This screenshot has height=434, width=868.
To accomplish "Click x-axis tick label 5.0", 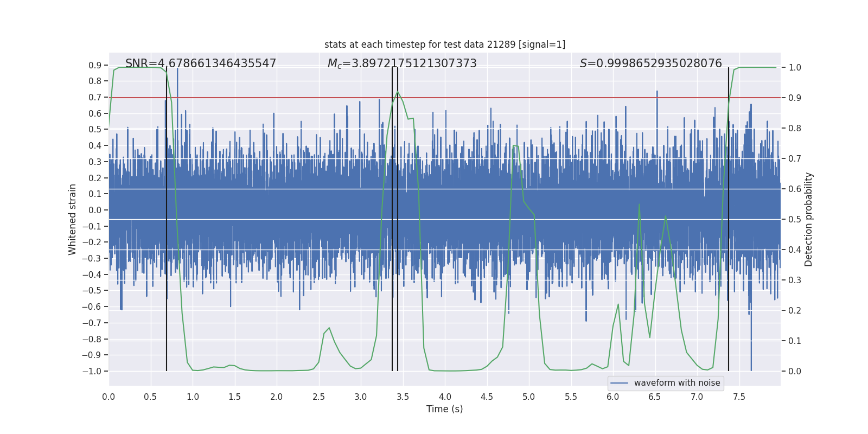I will (x=529, y=397).
